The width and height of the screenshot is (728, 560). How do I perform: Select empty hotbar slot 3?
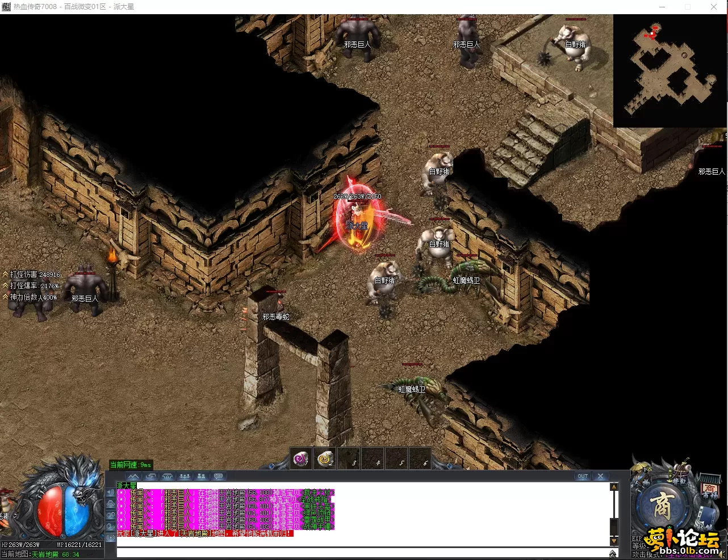(349, 458)
